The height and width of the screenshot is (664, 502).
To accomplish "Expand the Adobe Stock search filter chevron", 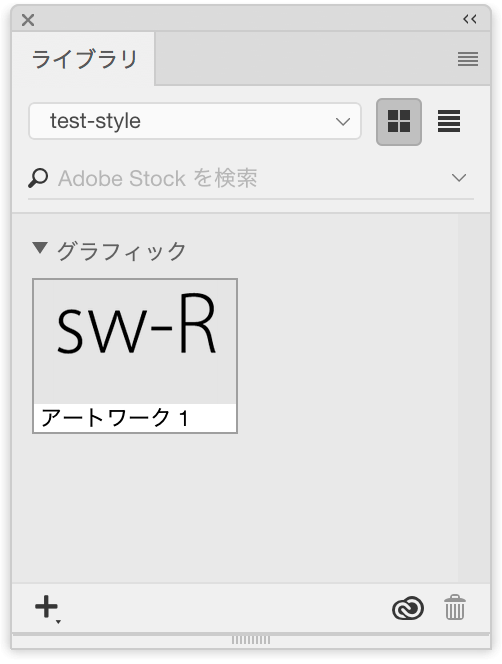I will (459, 177).
